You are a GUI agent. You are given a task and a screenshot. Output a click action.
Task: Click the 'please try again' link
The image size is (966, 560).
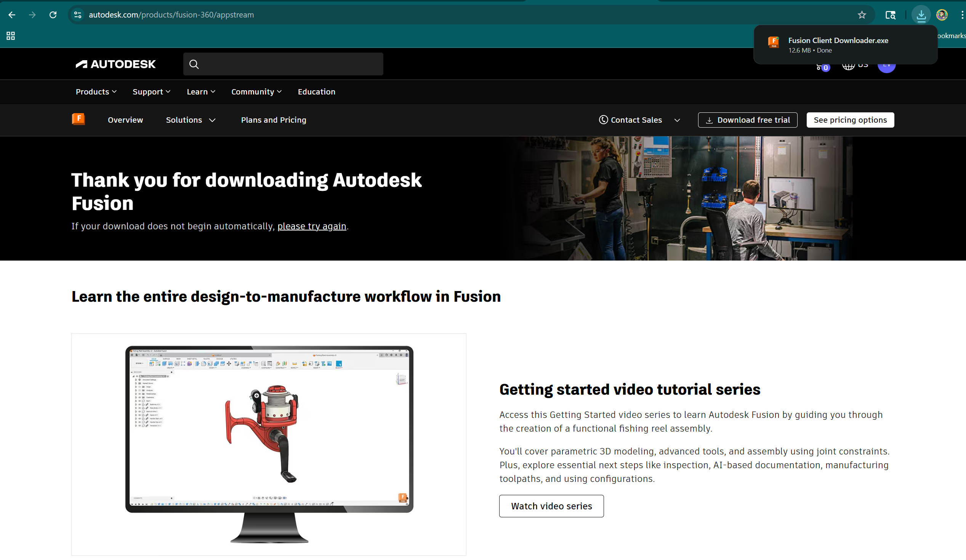tap(312, 226)
